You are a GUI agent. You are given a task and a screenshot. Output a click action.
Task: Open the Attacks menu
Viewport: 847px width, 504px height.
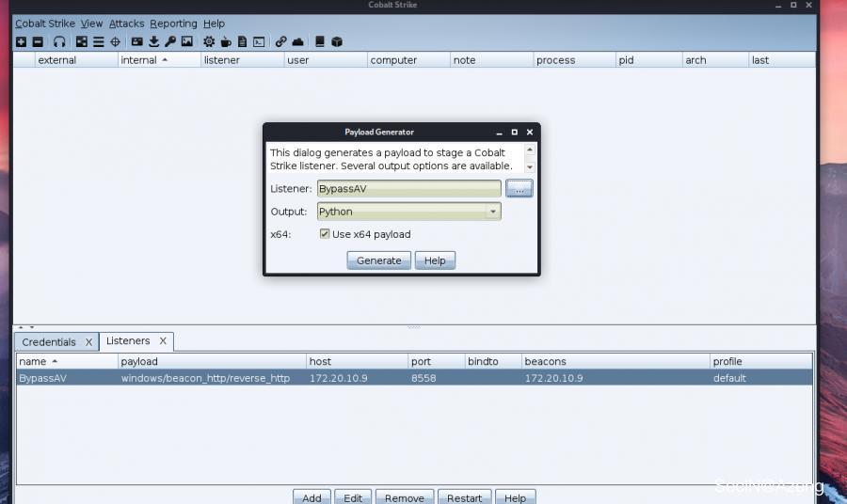(x=126, y=24)
